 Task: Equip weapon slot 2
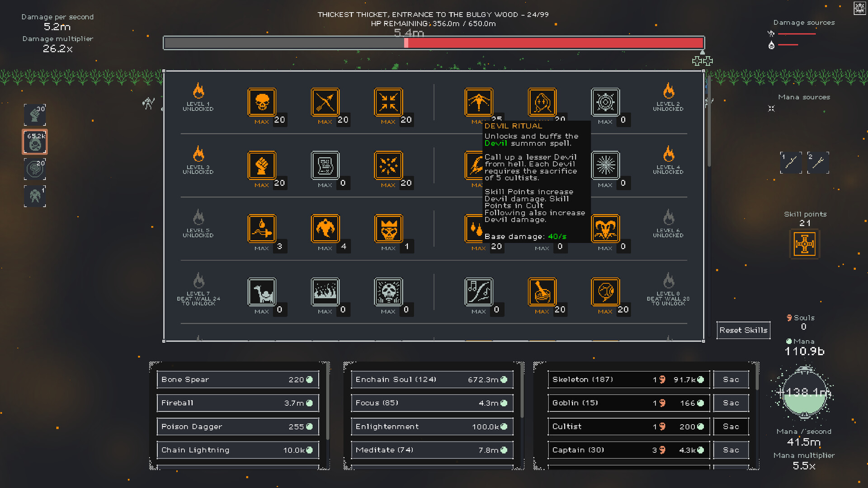819,163
